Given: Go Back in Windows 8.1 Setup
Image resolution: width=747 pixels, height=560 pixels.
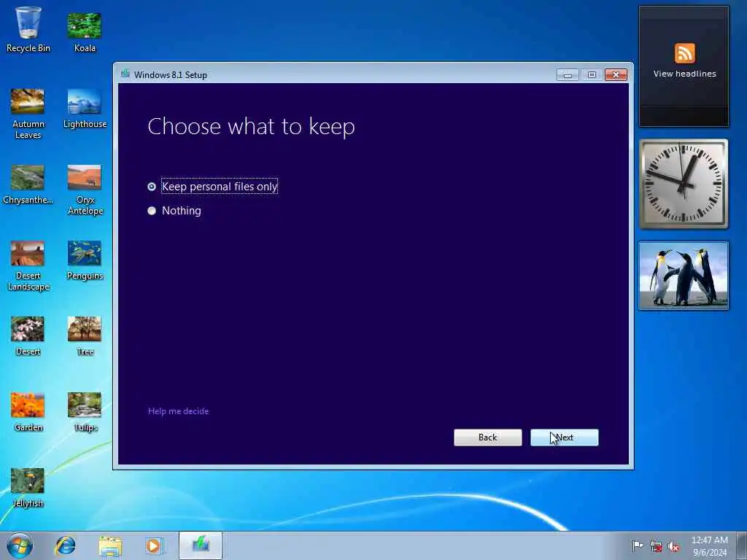Looking at the screenshot, I should pyautogui.click(x=487, y=437).
